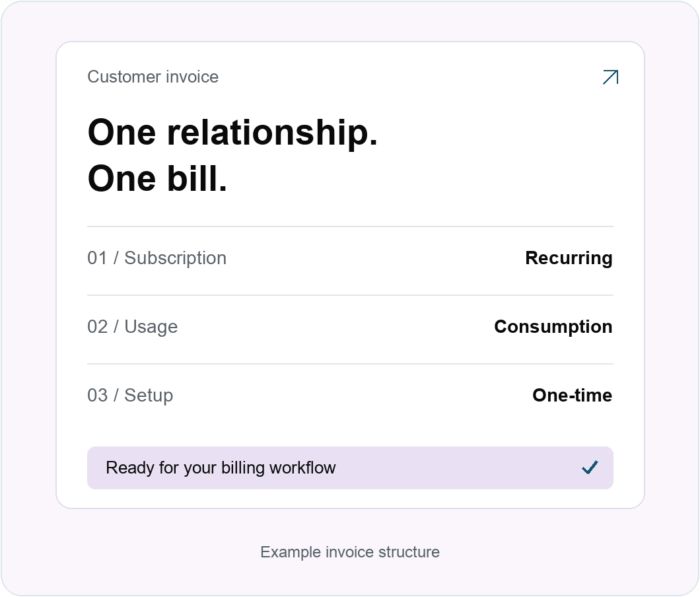Click the number 03 in the Setup row
This screenshot has width=700, height=597.
coord(97,396)
